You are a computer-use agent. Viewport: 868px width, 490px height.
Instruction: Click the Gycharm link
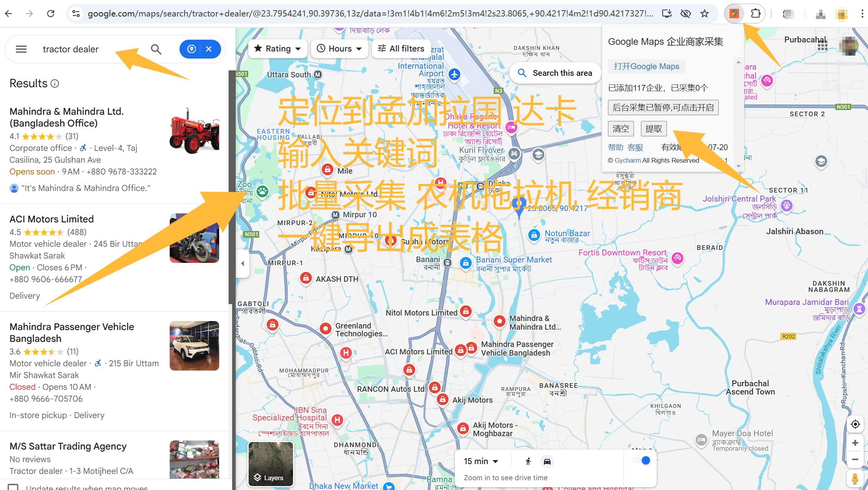click(628, 160)
